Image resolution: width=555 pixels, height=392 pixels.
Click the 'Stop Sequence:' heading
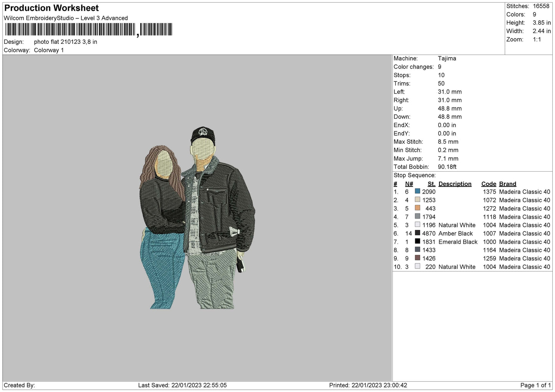tap(415, 175)
